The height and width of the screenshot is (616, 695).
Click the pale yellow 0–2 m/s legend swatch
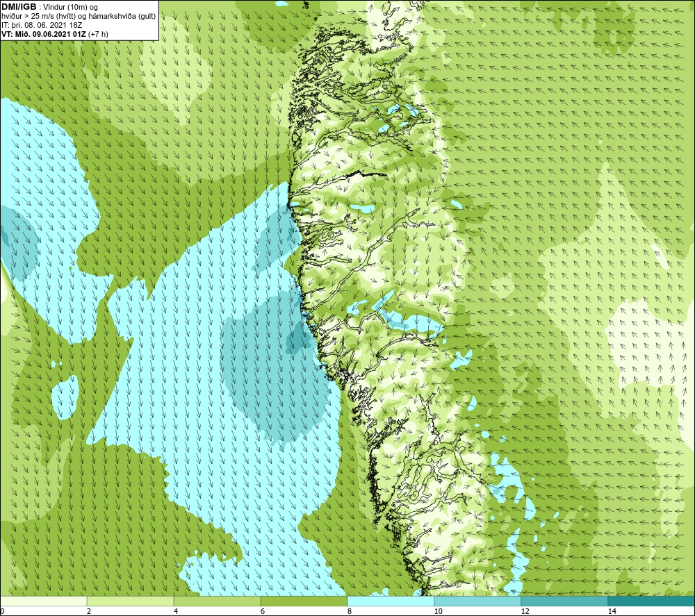tap(43, 601)
